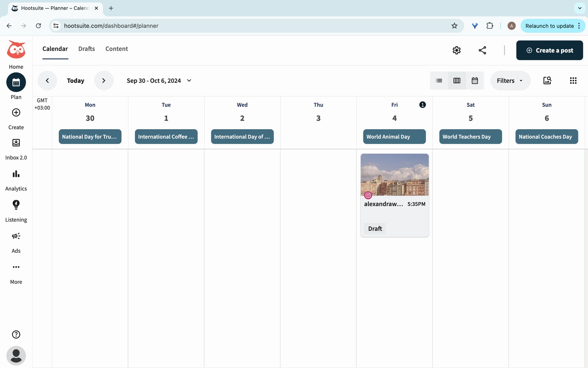Click Create a post button
Image resolution: width=588 pixels, height=368 pixels.
point(549,50)
